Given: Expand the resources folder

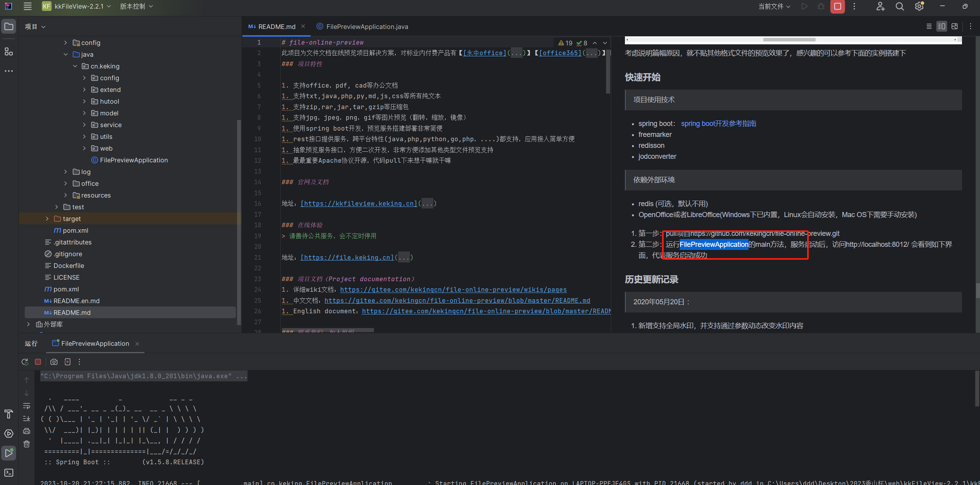Looking at the screenshot, I should pos(66,195).
